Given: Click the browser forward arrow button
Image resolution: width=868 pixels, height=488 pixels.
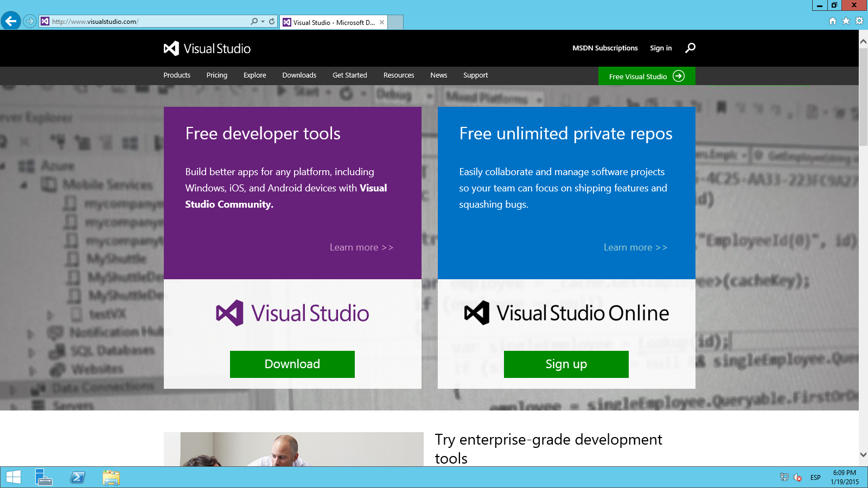Looking at the screenshot, I should 30,22.
